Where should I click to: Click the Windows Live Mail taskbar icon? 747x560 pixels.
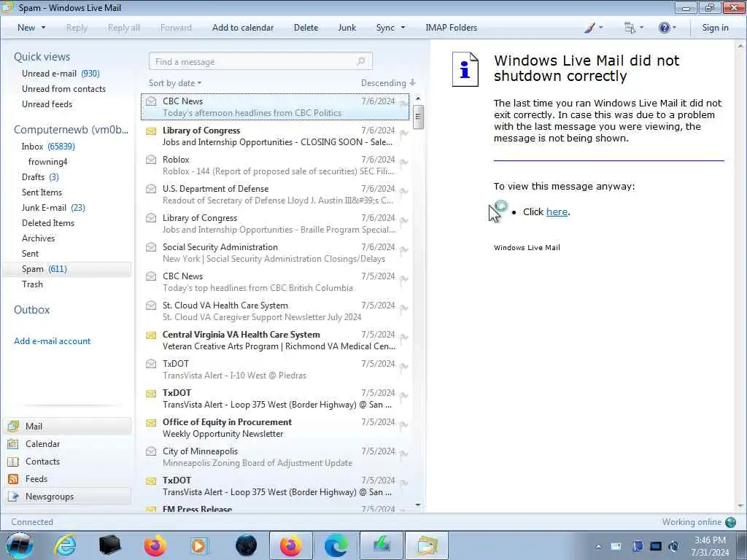coord(426,545)
